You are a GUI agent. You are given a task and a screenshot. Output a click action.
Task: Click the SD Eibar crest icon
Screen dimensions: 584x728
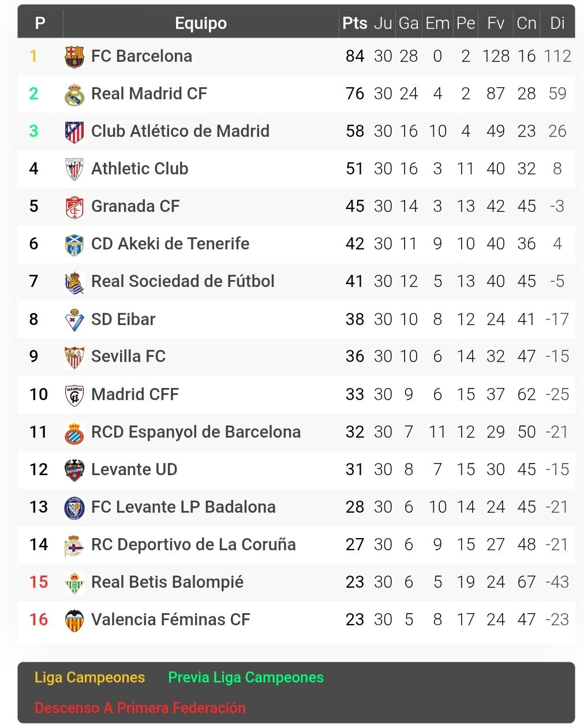[x=74, y=319]
